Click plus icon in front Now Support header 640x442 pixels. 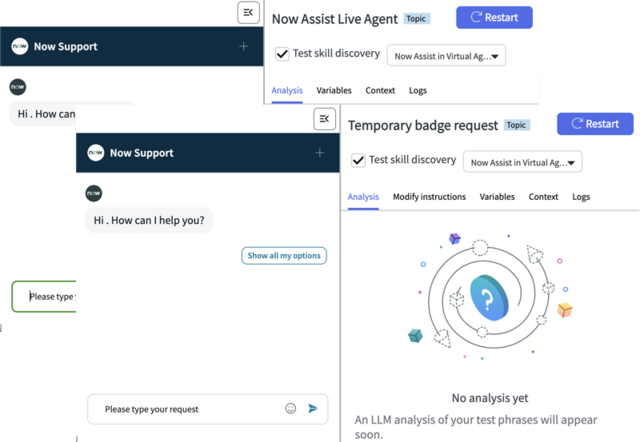pyautogui.click(x=320, y=153)
